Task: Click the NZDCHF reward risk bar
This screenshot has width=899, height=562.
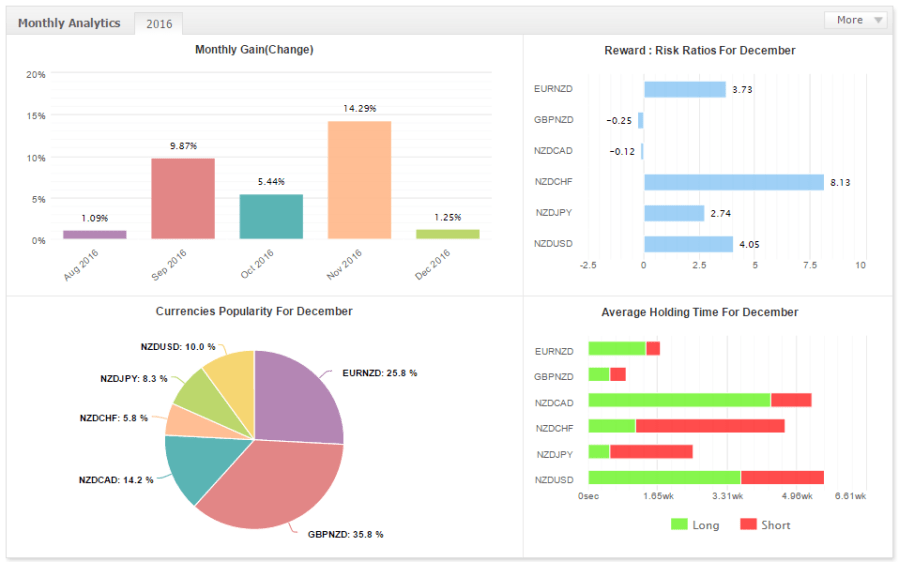Action: (x=733, y=182)
